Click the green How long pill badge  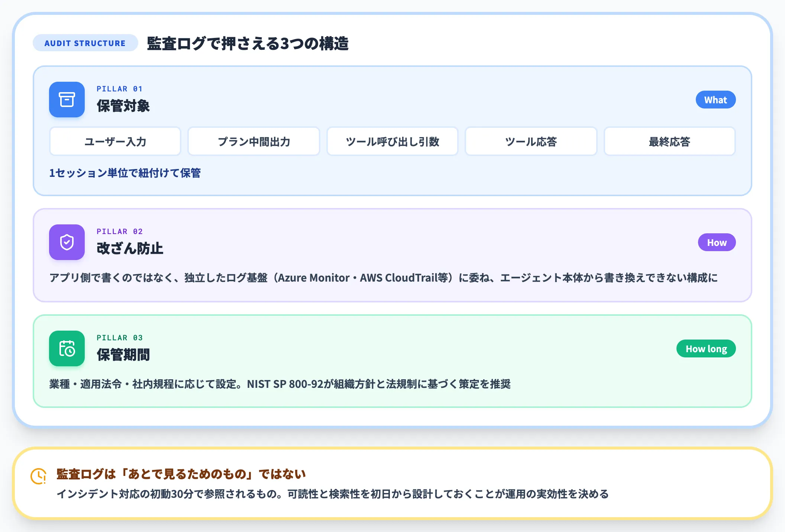[x=706, y=349]
